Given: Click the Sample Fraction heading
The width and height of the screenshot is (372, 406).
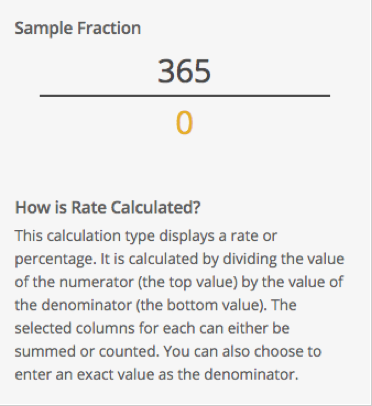Looking at the screenshot, I should pos(78,28).
